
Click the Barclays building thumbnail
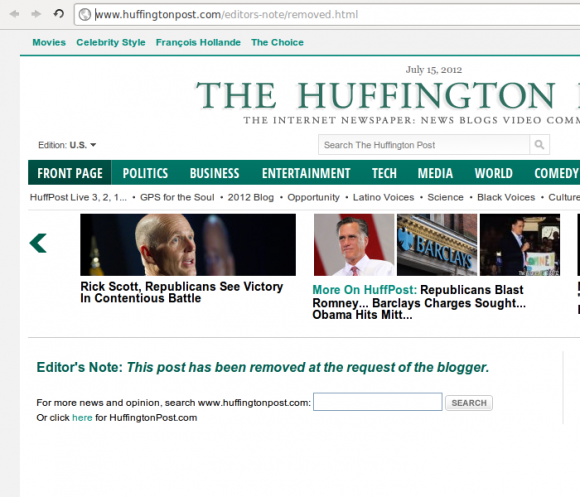(x=437, y=245)
